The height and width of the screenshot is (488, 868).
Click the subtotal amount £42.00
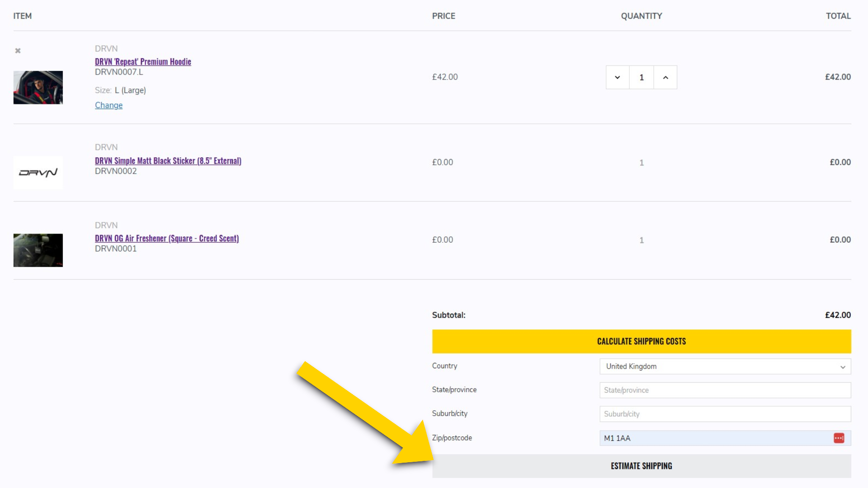pyautogui.click(x=838, y=315)
